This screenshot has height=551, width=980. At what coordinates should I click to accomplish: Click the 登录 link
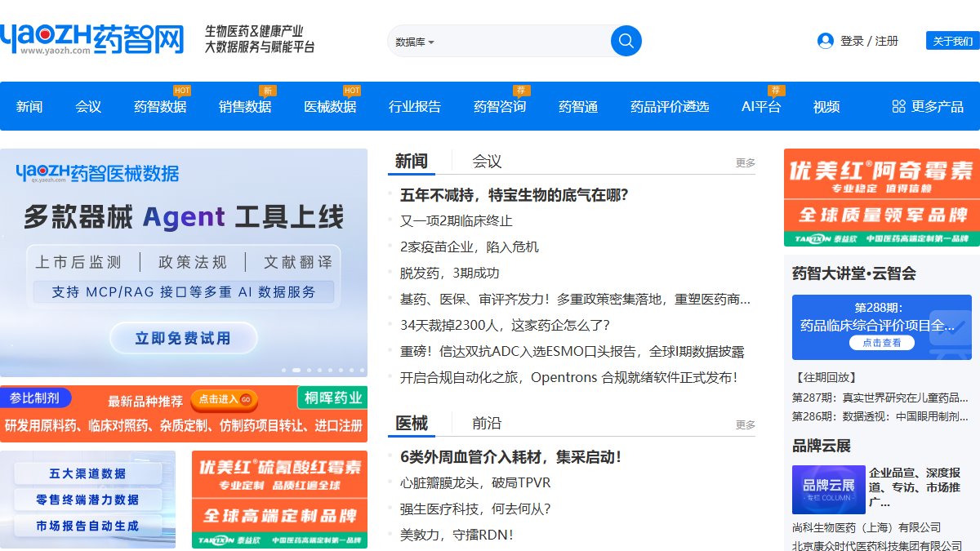click(852, 41)
